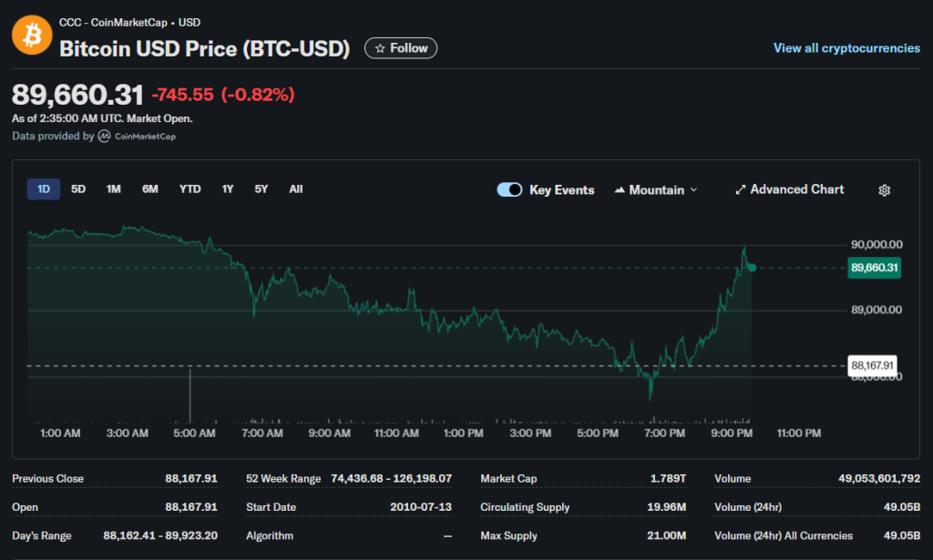Screen dimensions: 933x560
Task: Open View all cryptocurrencies link
Action: coord(846,48)
